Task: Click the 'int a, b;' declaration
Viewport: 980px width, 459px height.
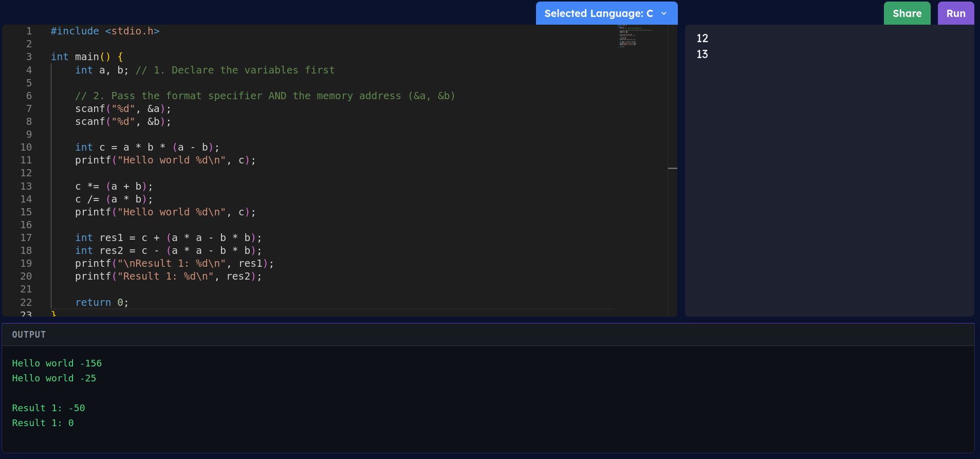Action: click(102, 70)
